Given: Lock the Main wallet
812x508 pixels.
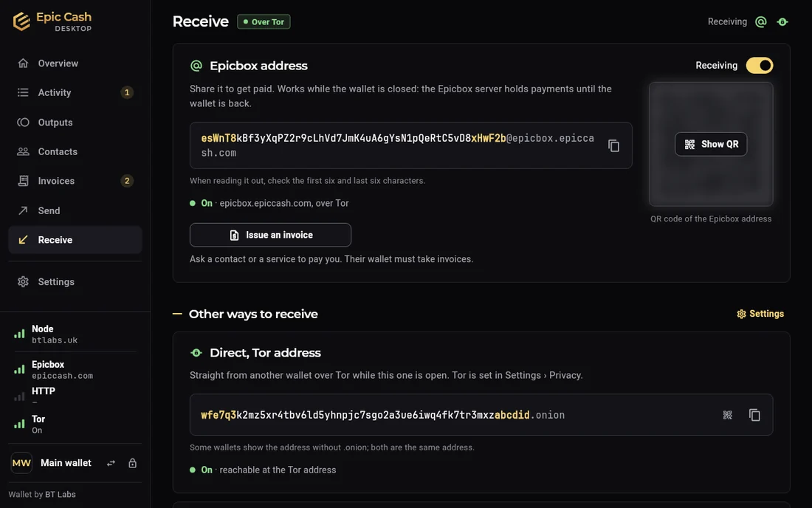Looking at the screenshot, I should click(x=133, y=464).
